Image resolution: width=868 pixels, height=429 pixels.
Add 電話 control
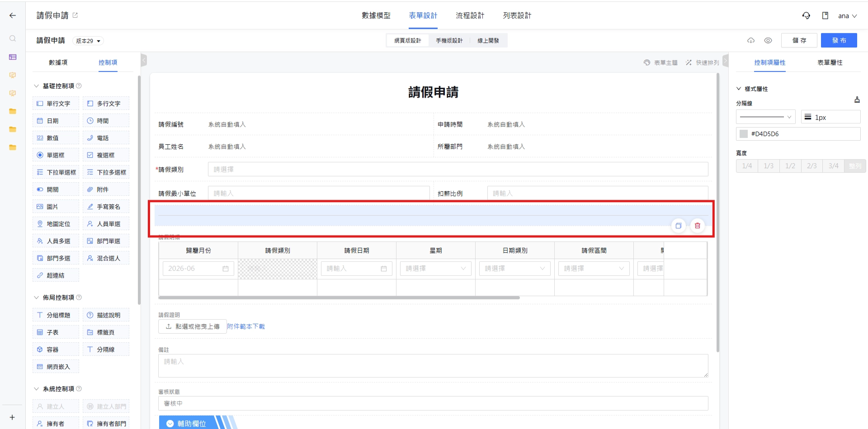(106, 138)
